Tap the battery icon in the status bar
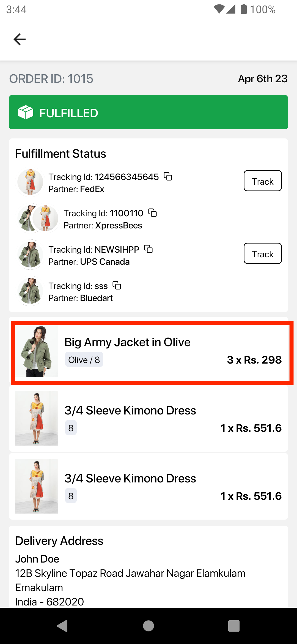The height and width of the screenshot is (644, 297). coord(243,10)
